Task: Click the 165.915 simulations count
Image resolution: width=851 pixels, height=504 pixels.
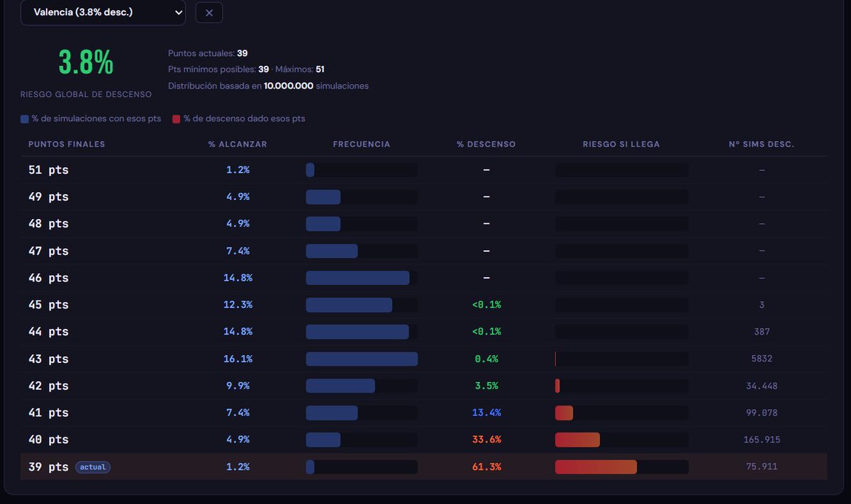Action: (x=762, y=440)
